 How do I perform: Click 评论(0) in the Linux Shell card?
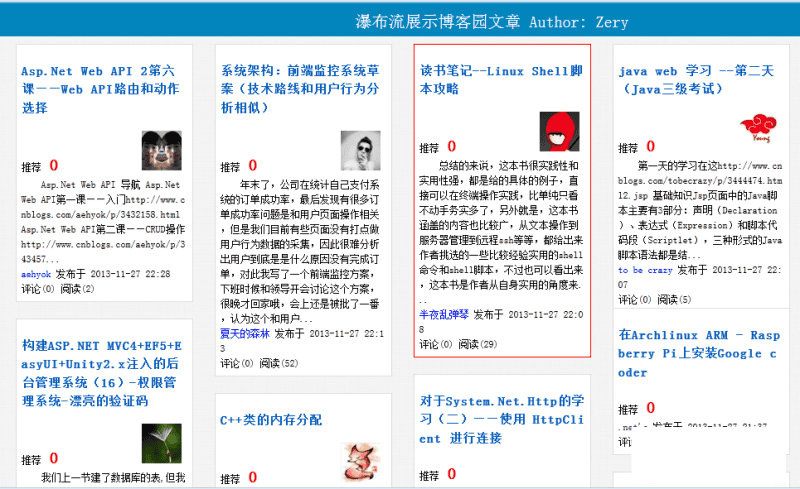[x=436, y=345]
